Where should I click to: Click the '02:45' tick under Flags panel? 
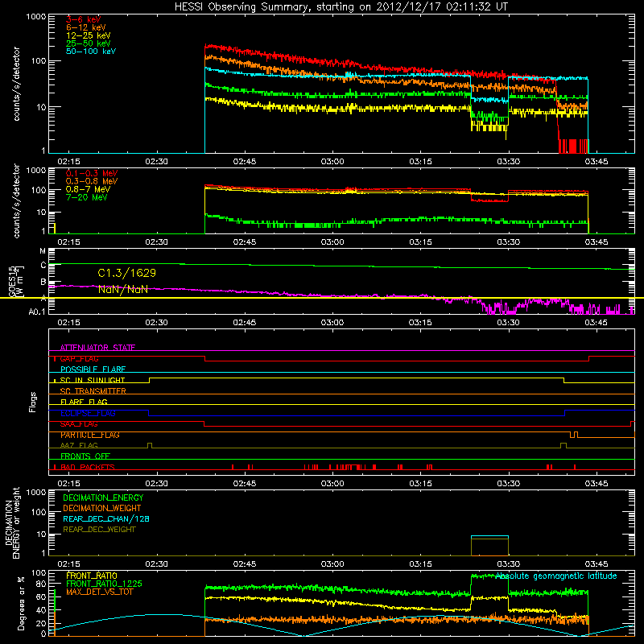coord(245,484)
